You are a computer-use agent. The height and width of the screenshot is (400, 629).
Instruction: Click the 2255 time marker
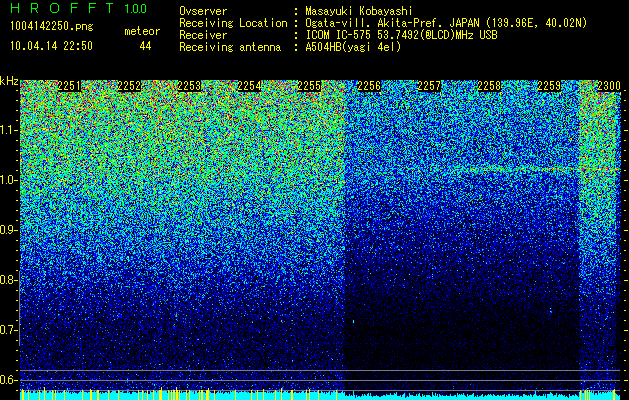[309, 86]
